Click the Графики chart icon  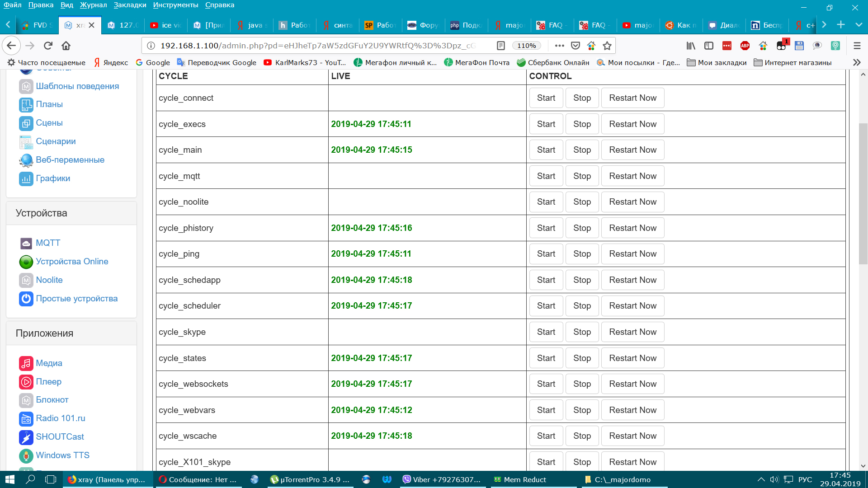pos(26,178)
